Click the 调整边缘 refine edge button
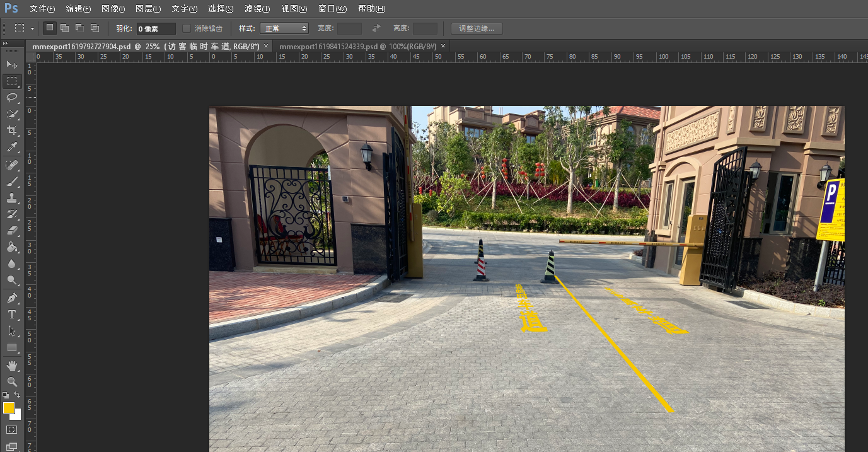Image resolution: width=868 pixels, height=452 pixels. (477, 28)
